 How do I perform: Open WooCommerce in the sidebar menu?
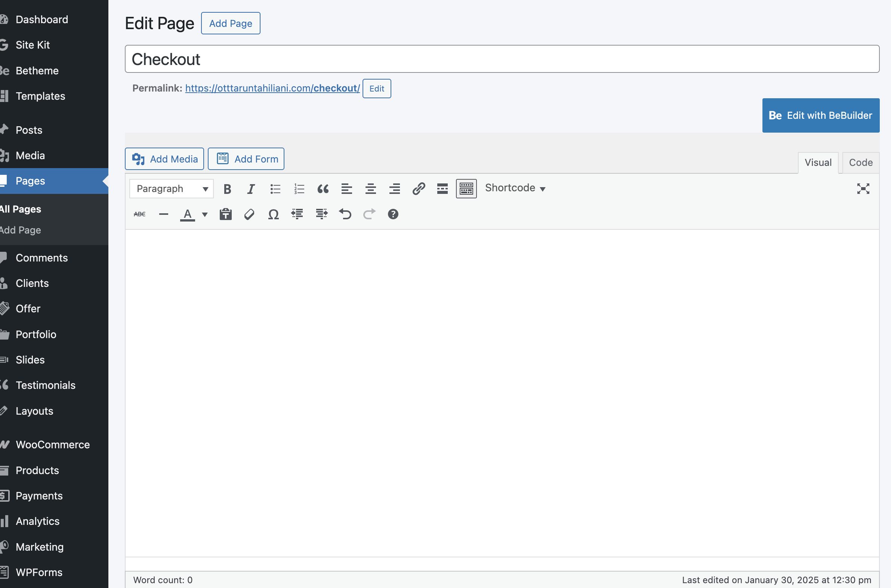[53, 445]
